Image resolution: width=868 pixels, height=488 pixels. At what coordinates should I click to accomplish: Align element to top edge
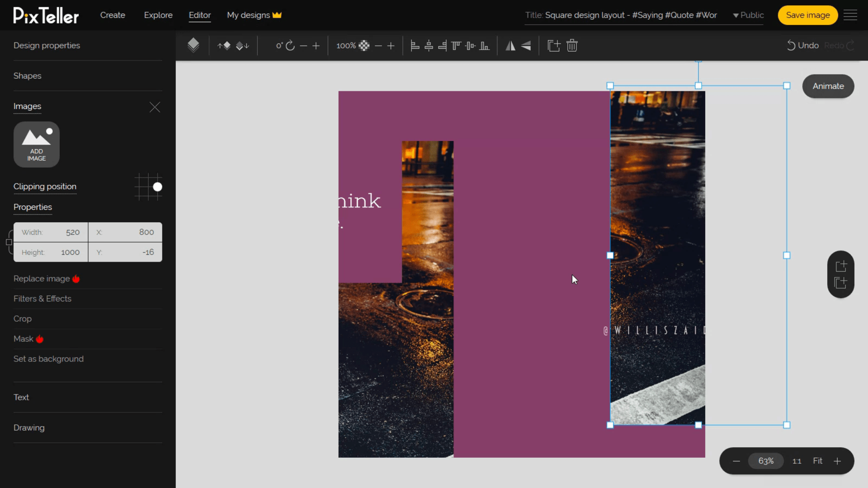pyautogui.click(x=456, y=46)
